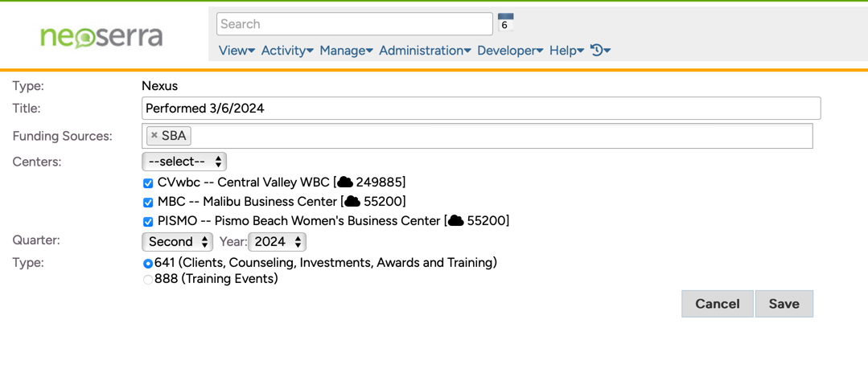
Task: Click cloud icon next to Pismo Beach center
Action: point(455,221)
